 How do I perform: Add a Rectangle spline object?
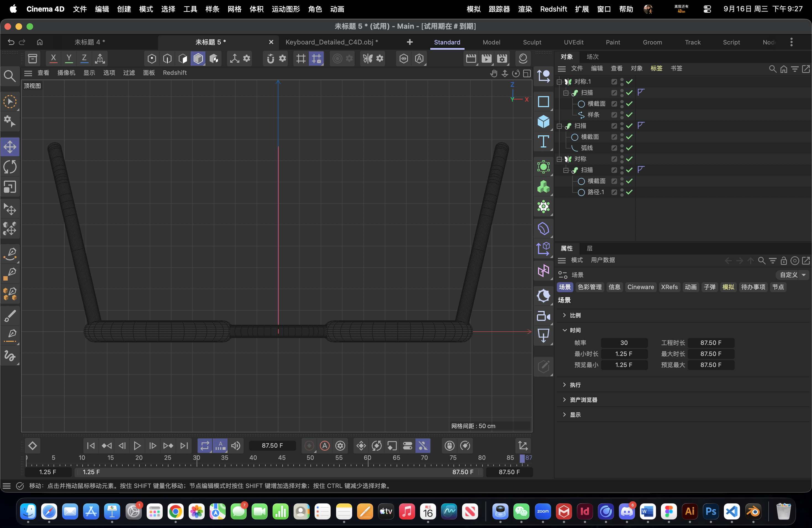point(543,101)
